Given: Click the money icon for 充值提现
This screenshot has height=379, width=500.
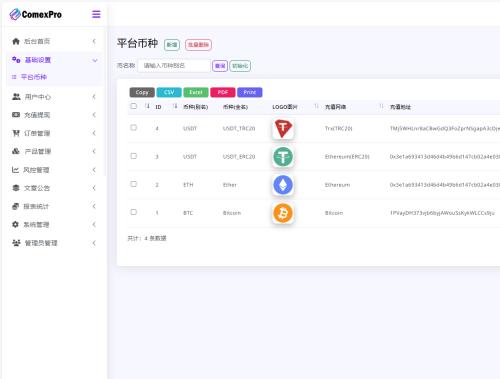Looking at the screenshot, I should coord(16,115).
